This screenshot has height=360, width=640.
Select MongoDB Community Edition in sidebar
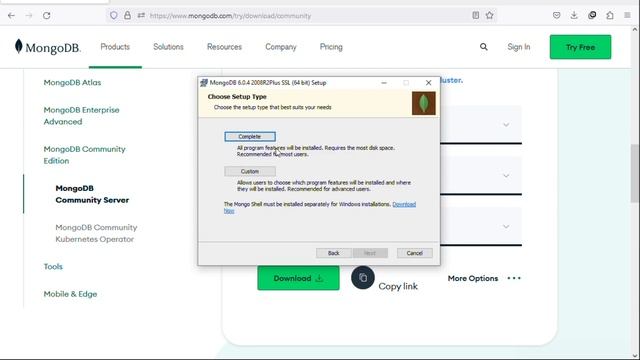pyautogui.click(x=84, y=155)
